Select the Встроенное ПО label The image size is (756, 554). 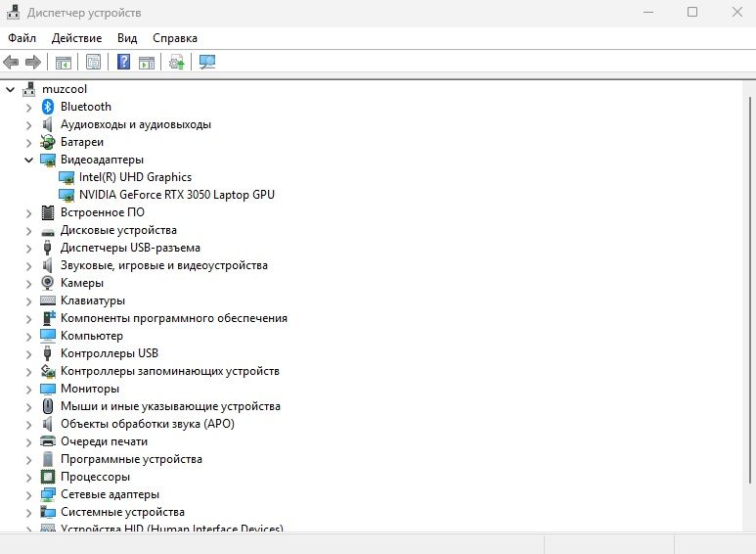pyautogui.click(x=103, y=212)
